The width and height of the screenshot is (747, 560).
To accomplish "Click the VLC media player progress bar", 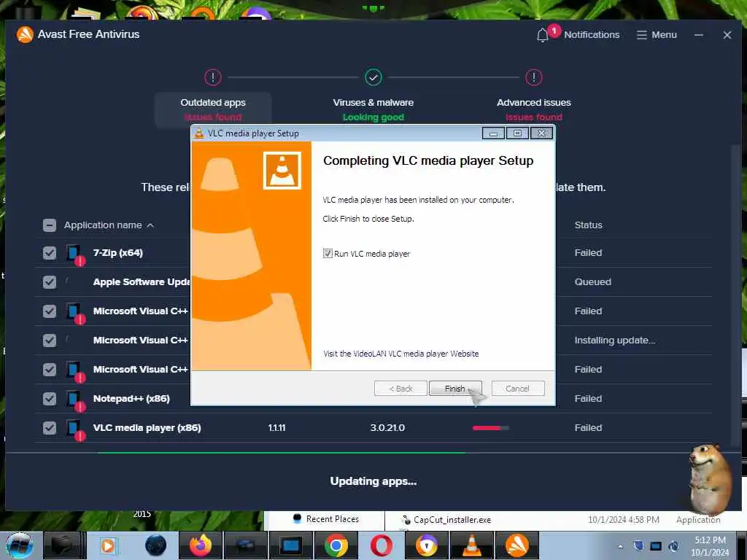I will coord(491,427).
